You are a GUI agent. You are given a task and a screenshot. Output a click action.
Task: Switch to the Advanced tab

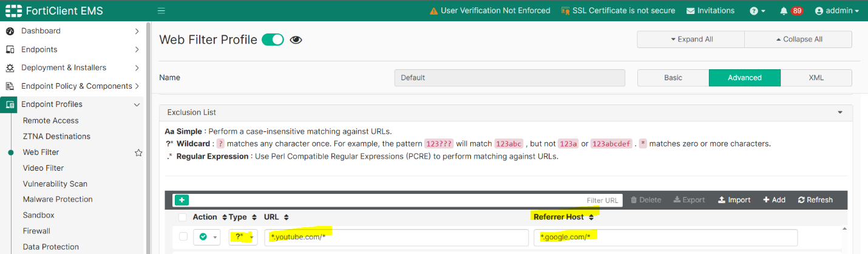pos(745,78)
